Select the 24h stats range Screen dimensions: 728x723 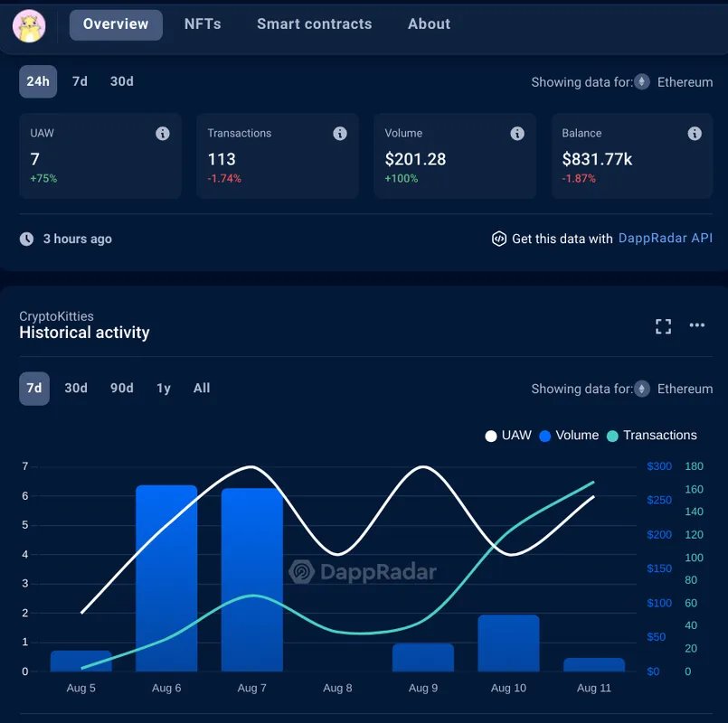[38, 81]
